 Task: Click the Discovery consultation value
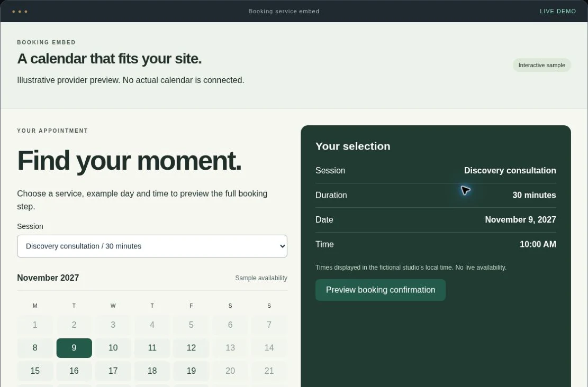coord(510,170)
